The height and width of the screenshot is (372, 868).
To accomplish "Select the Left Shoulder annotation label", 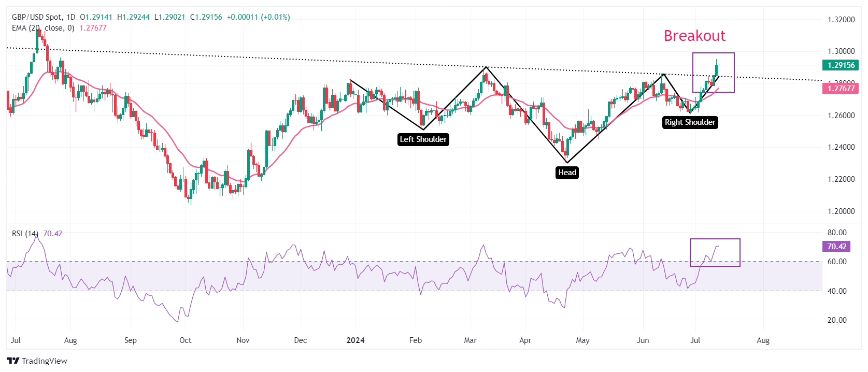I will [x=423, y=139].
